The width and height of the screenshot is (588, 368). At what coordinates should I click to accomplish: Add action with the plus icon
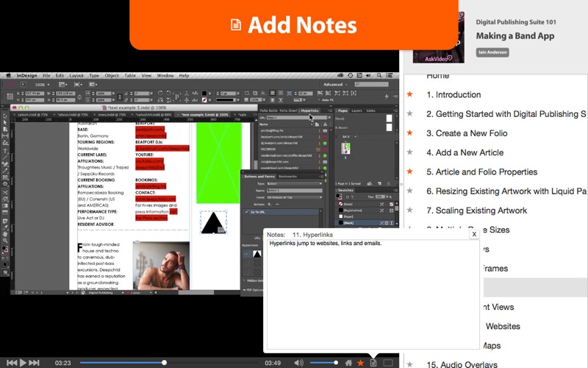[269, 204]
